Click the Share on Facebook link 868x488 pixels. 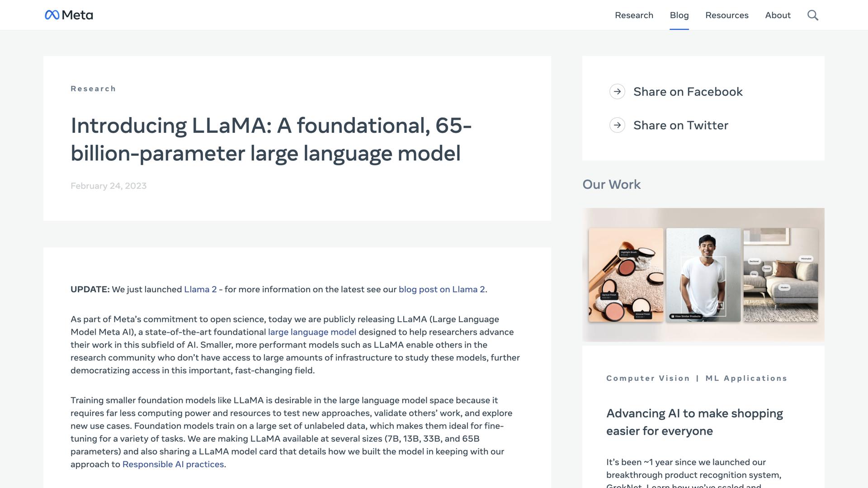click(x=688, y=92)
